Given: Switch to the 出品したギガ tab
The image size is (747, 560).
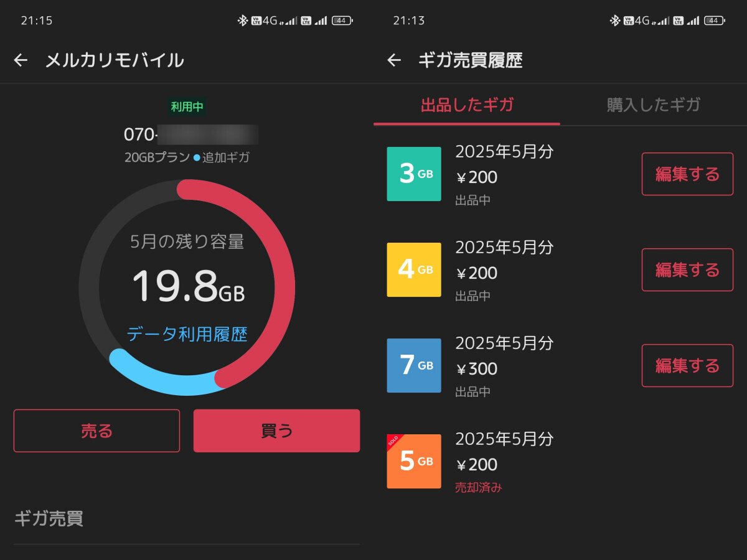Looking at the screenshot, I should pos(467,105).
